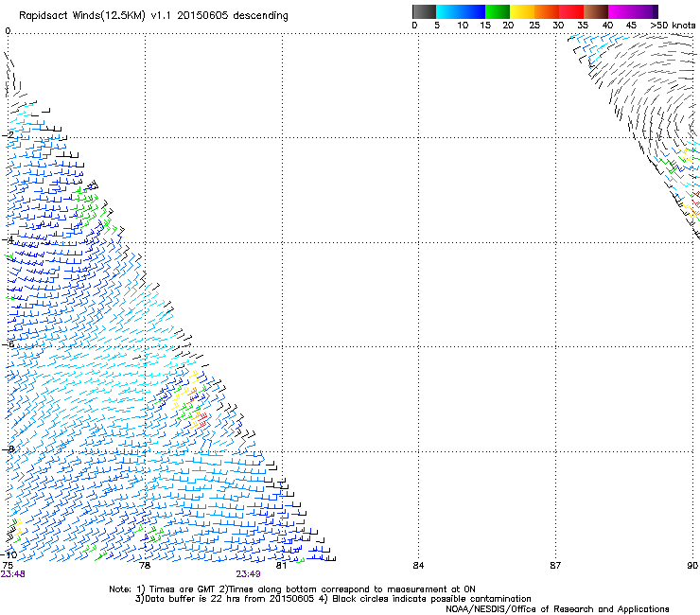The width and height of the screenshot is (700, 615).
Task: Click the yellow 20-25 knots legend color
Action: [x=522, y=11]
